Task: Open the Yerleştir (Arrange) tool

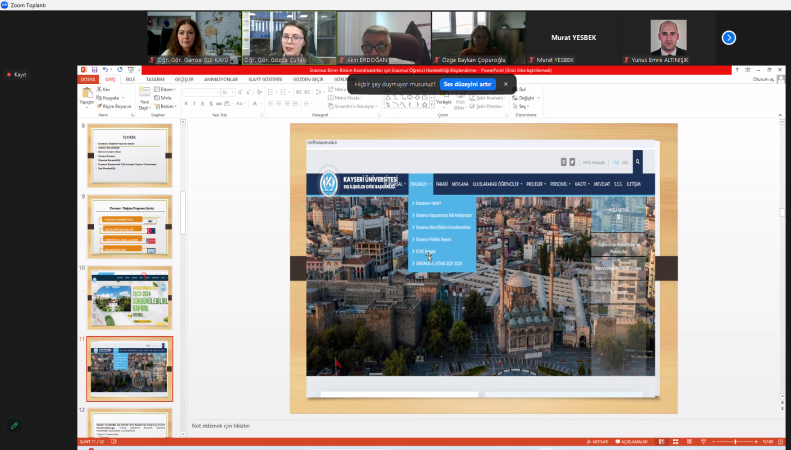Action: 444,97
